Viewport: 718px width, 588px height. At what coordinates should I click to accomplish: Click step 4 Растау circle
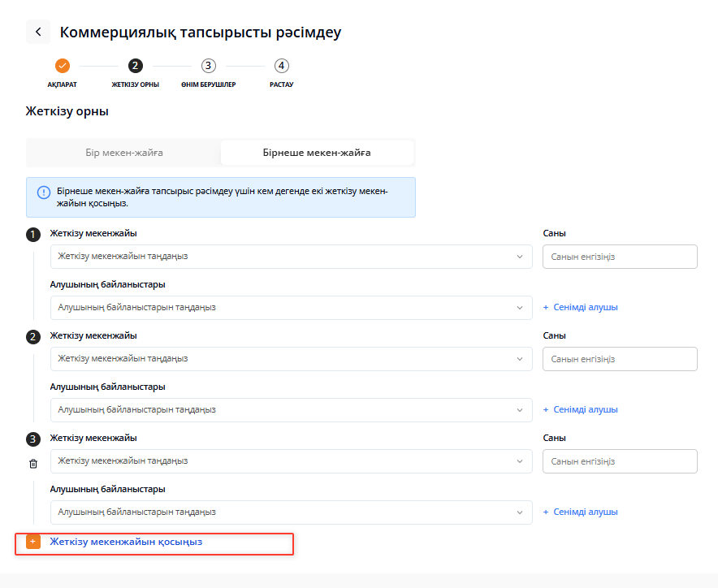pos(281,66)
